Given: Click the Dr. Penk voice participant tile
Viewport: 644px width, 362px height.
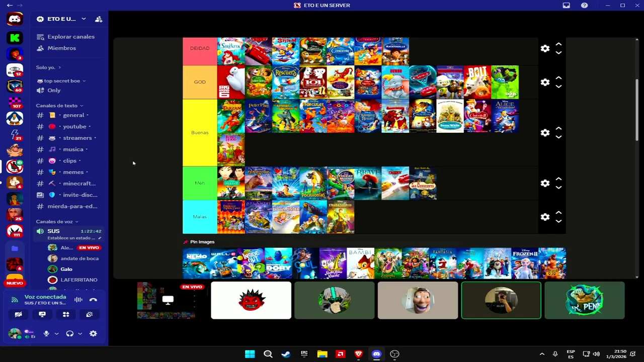Looking at the screenshot, I should 584,300.
